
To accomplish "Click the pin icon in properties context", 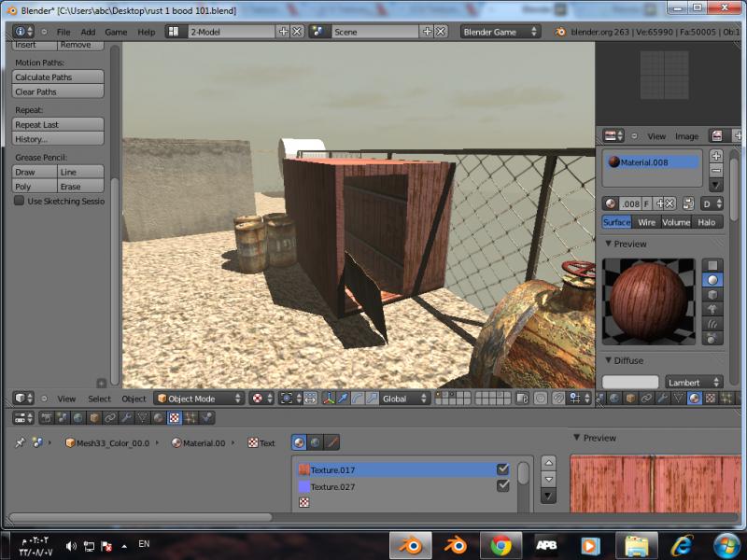I will [20, 443].
